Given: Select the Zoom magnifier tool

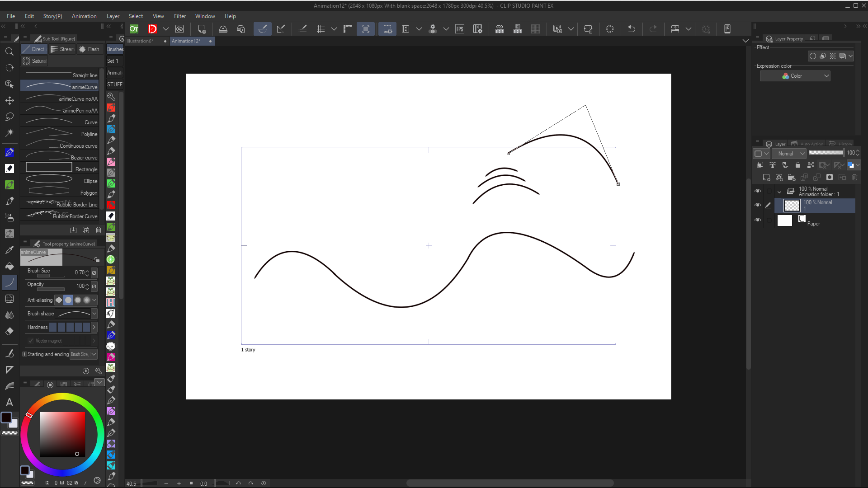Looking at the screenshot, I should pos(9,52).
